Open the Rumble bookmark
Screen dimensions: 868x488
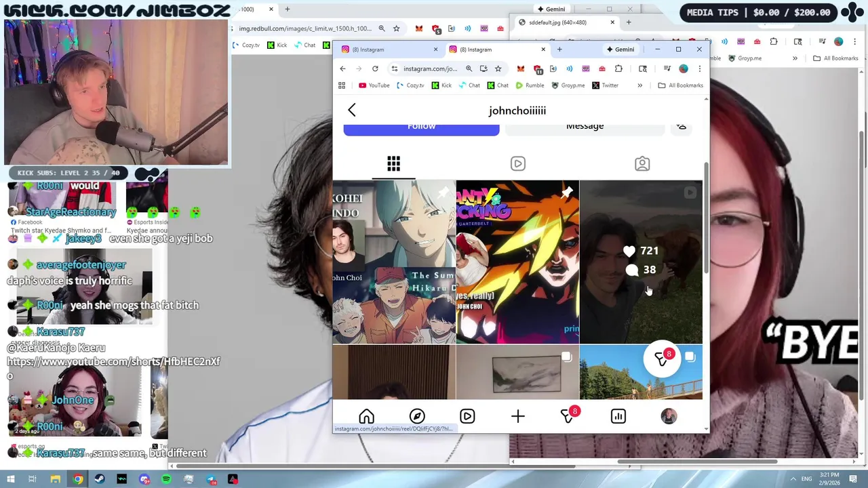(530, 85)
